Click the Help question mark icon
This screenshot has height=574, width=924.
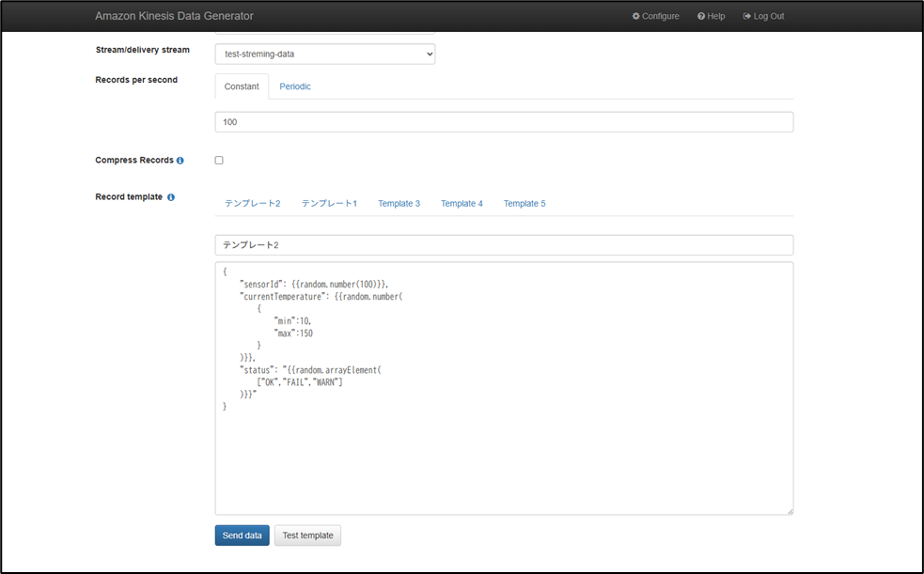point(701,16)
